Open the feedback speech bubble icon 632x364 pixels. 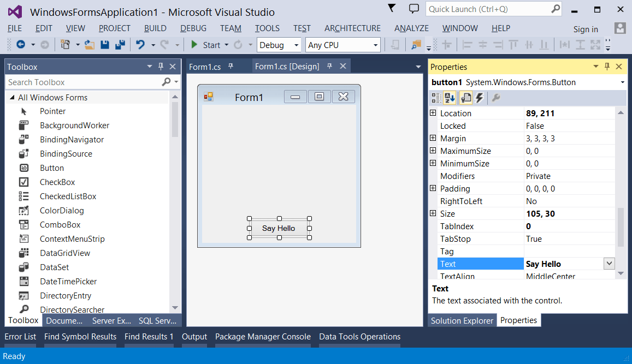[414, 8]
